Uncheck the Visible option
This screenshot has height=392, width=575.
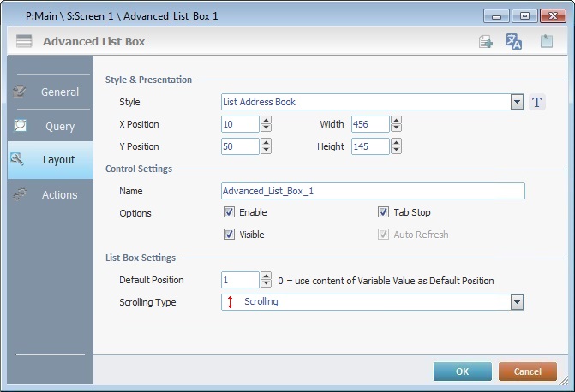(x=229, y=235)
